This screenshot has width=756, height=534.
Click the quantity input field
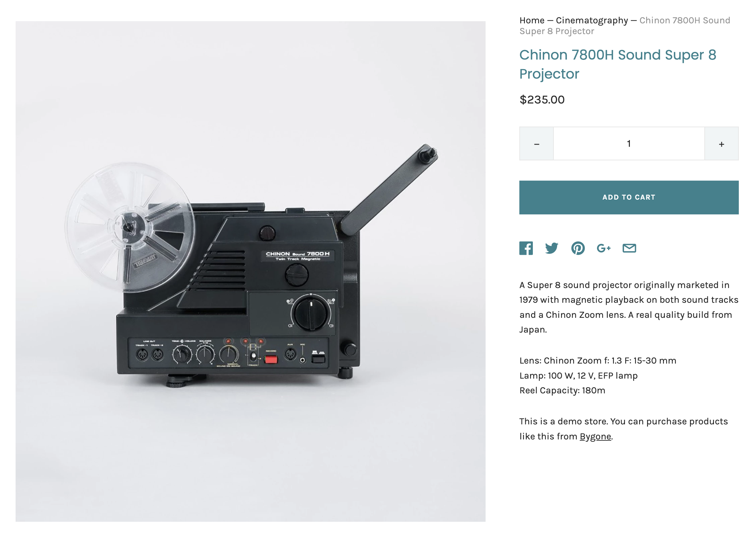point(629,144)
